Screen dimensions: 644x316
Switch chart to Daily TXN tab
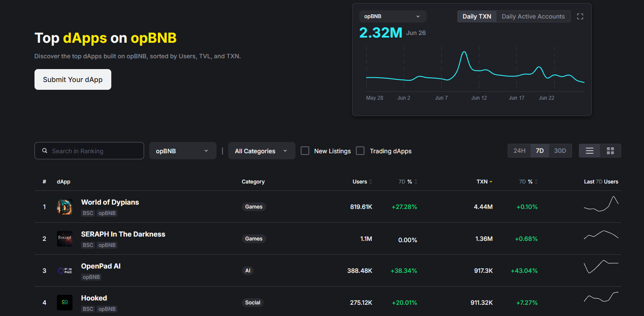pos(477,16)
